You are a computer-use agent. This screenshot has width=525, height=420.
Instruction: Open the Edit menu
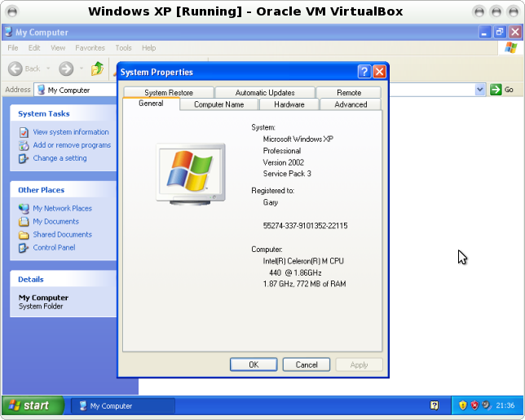pos(34,48)
